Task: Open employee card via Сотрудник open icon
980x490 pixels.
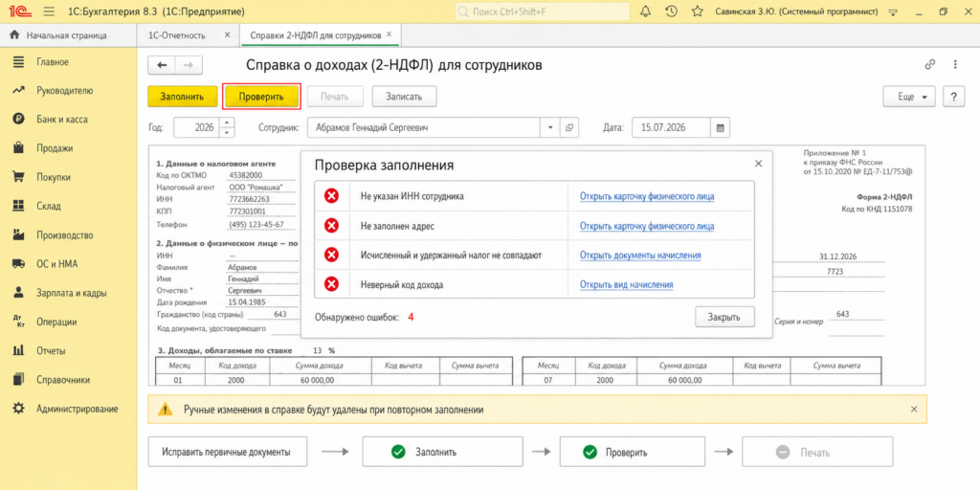Action: tap(568, 127)
